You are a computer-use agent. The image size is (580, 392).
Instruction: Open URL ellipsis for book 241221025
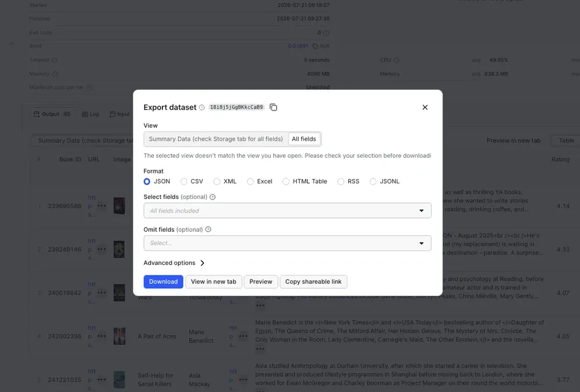coord(101,379)
